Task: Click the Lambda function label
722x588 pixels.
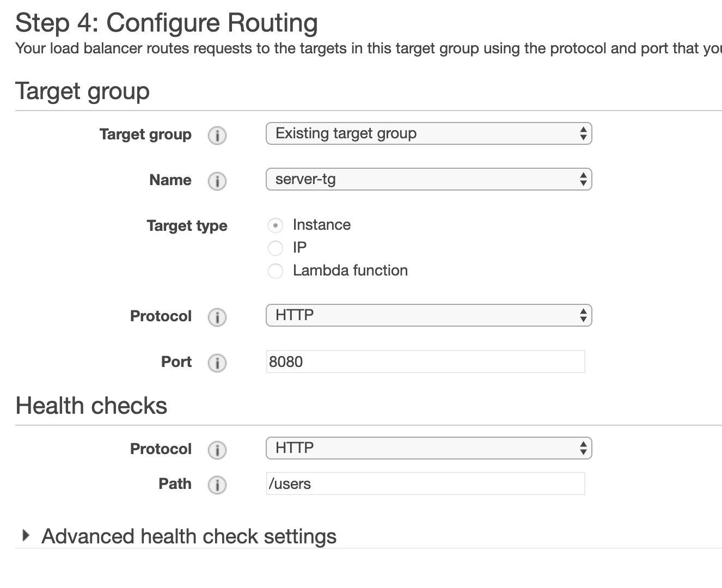Action: [x=350, y=271]
